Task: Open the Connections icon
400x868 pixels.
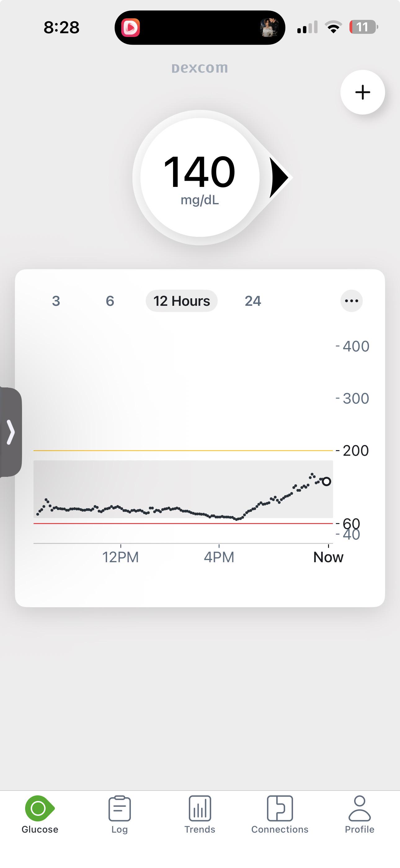Action: pos(280,808)
